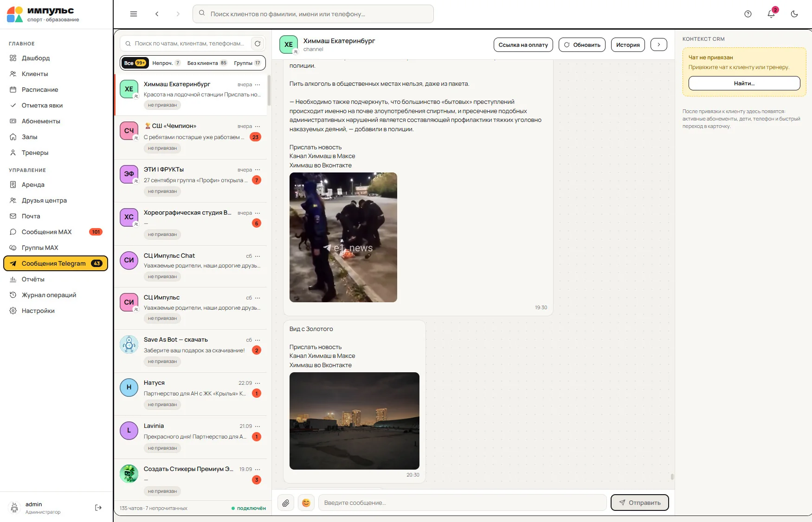Open Дашборд in the sidebar
This screenshot has width=812, height=522.
click(56, 58)
